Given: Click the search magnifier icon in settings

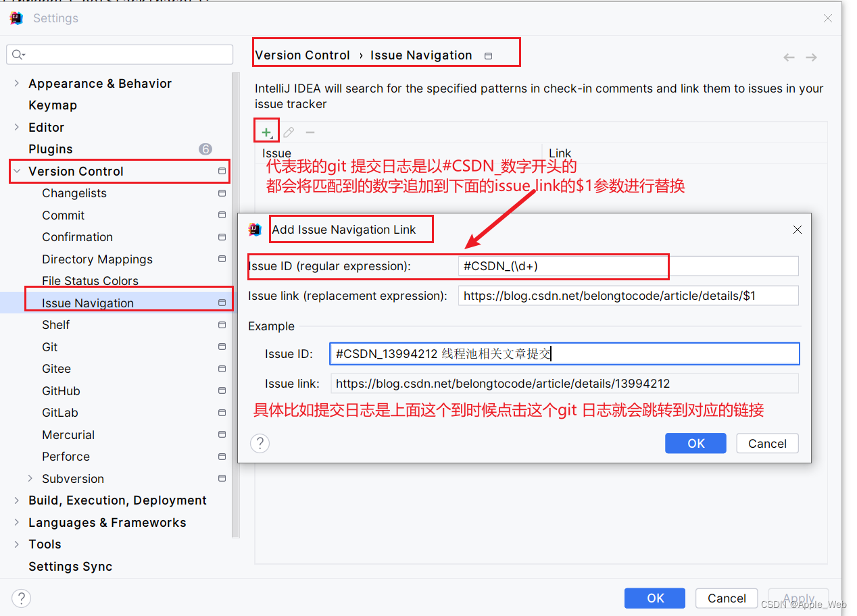Looking at the screenshot, I should click(18, 55).
